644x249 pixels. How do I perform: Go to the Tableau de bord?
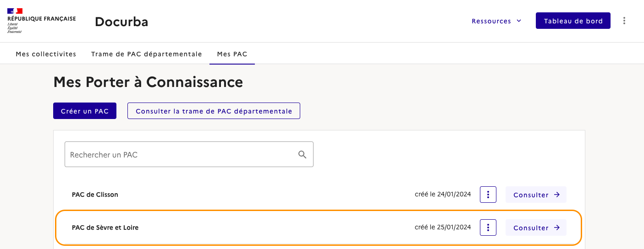click(573, 21)
